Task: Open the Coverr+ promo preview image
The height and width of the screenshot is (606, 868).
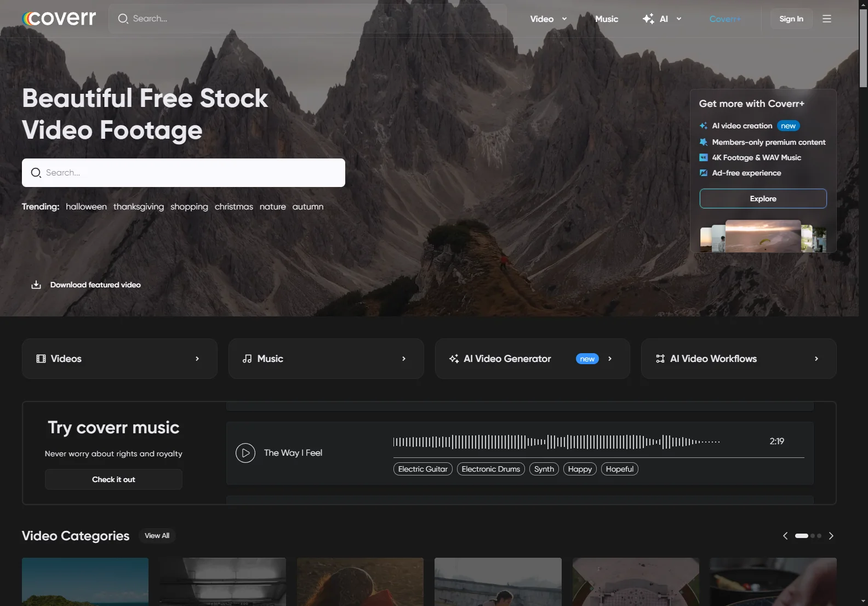Action: point(763,236)
